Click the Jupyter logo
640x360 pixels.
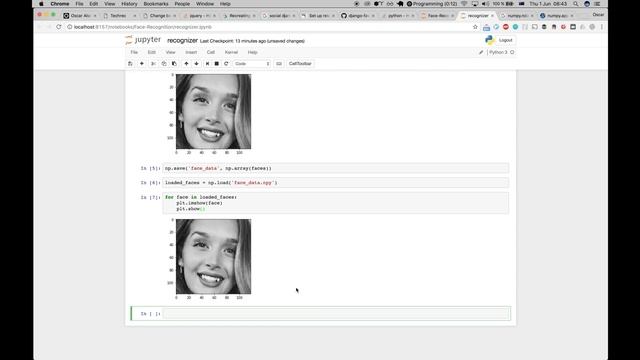click(x=143, y=40)
